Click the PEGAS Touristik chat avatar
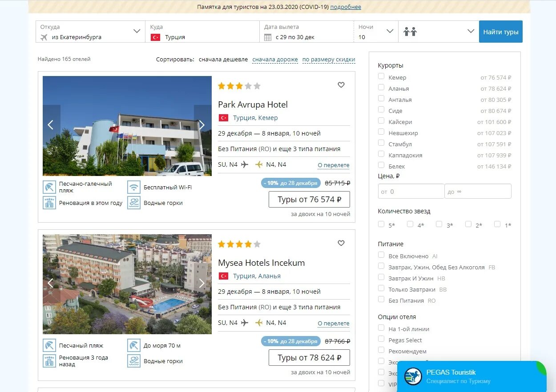Image resolution: width=556 pixels, height=392 pixels. (x=413, y=376)
